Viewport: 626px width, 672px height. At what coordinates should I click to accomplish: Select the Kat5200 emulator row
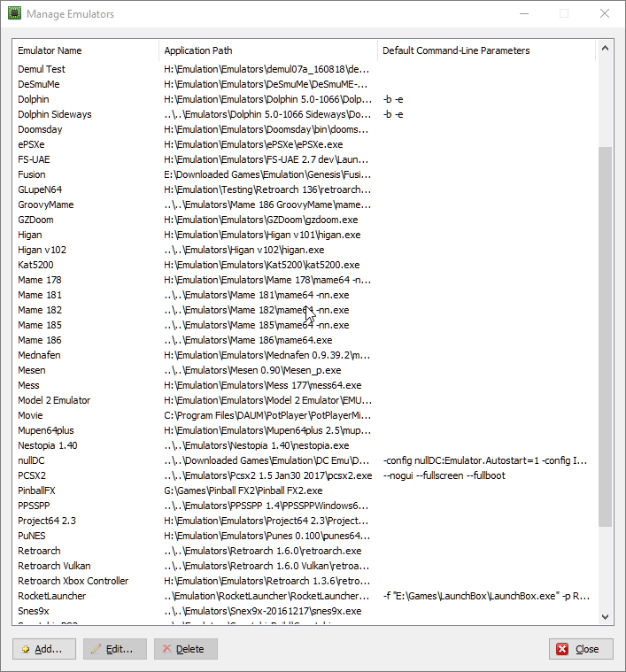pyautogui.click(x=305, y=265)
